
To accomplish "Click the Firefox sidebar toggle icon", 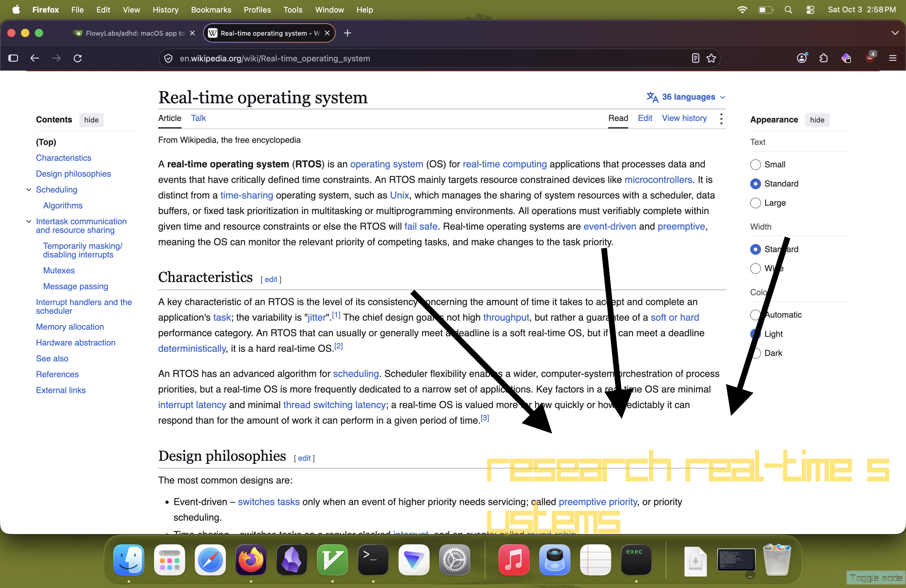I will (13, 58).
